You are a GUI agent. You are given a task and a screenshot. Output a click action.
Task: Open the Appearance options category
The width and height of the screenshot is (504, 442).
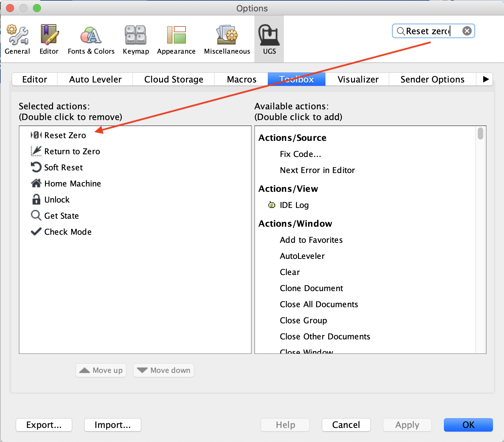(176, 40)
